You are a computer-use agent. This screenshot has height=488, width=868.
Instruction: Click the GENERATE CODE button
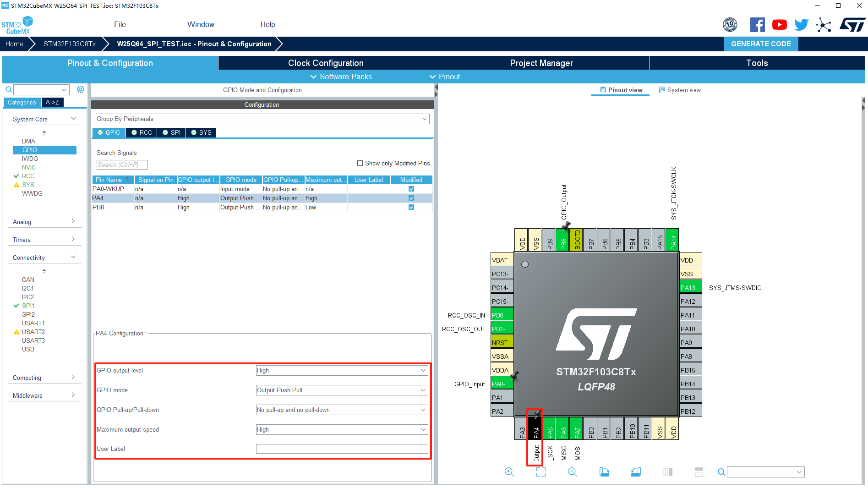click(x=761, y=44)
